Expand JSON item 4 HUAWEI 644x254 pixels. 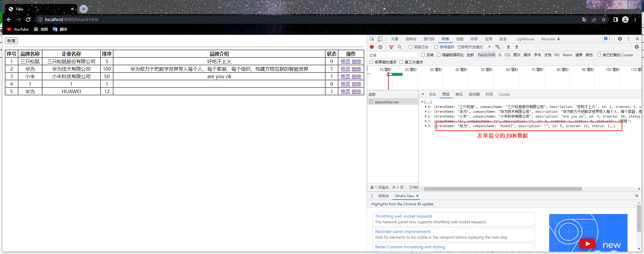(426, 126)
